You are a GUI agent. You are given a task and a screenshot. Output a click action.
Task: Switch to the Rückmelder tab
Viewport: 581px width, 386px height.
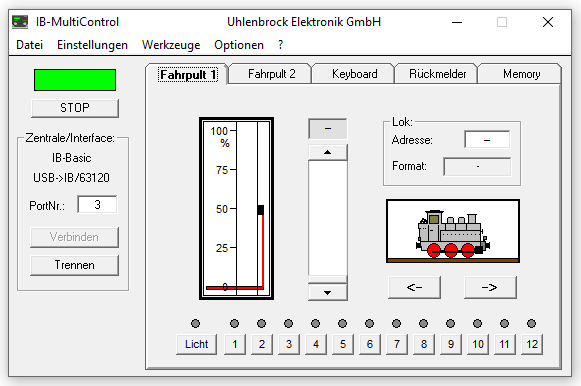coord(437,74)
